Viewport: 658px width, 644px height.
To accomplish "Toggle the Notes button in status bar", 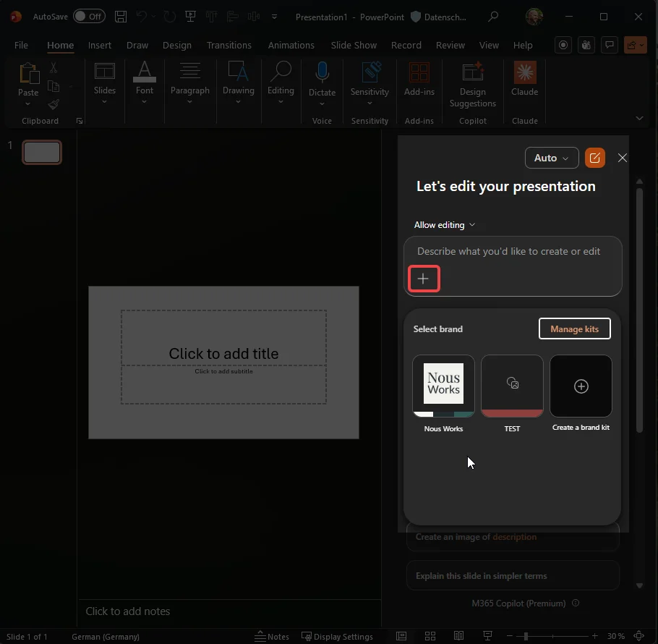I will [272, 637].
